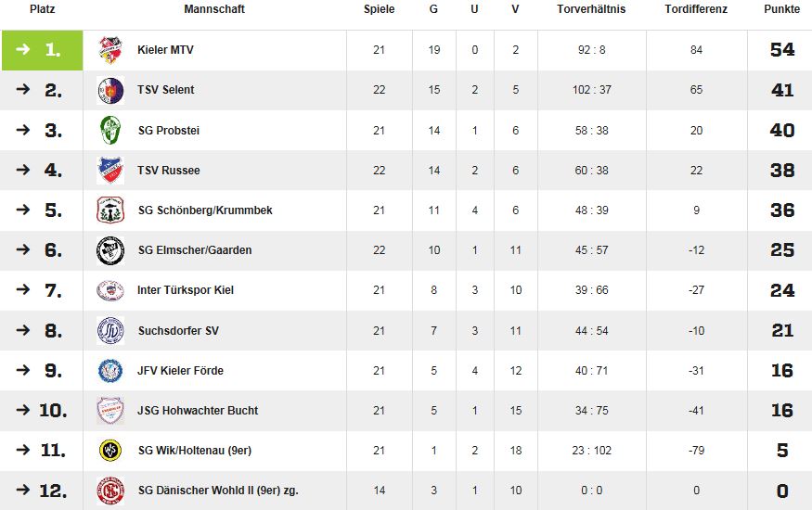812x510 pixels.
Task: Open the Inter Türkspor Kiel team page
Action: (186, 290)
